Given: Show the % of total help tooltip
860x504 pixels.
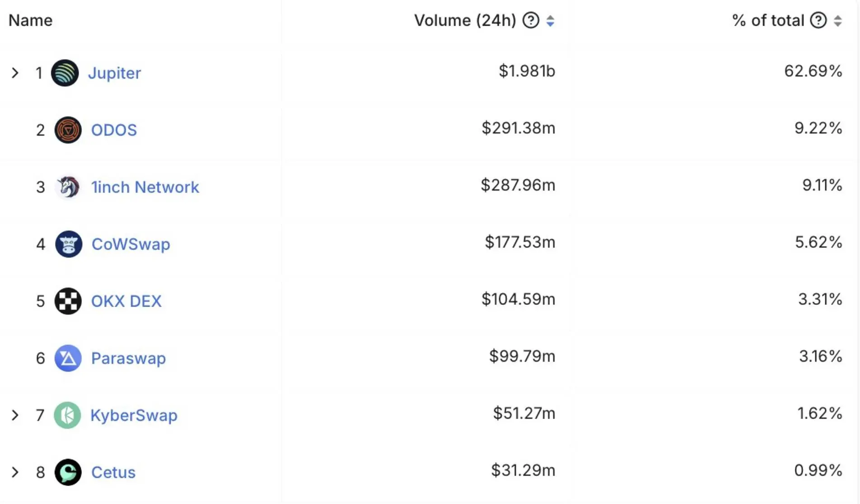Looking at the screenshot, I should (x=818, y=20).
